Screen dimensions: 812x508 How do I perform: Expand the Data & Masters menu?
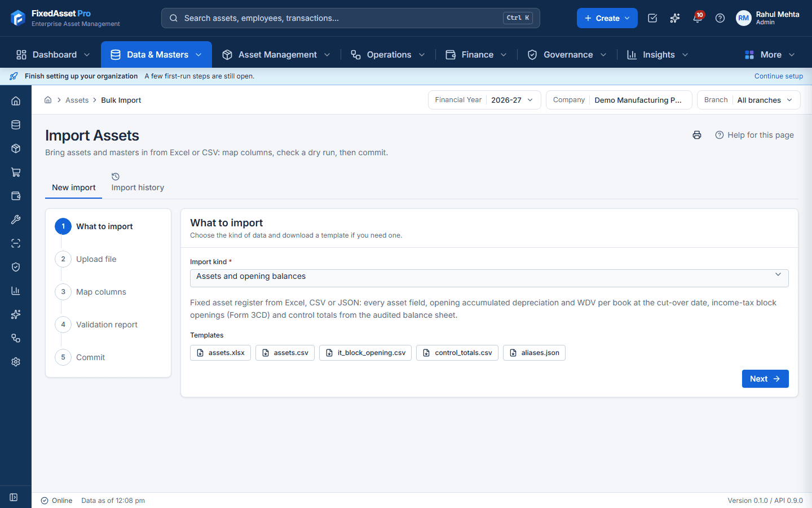pos(156,55)
